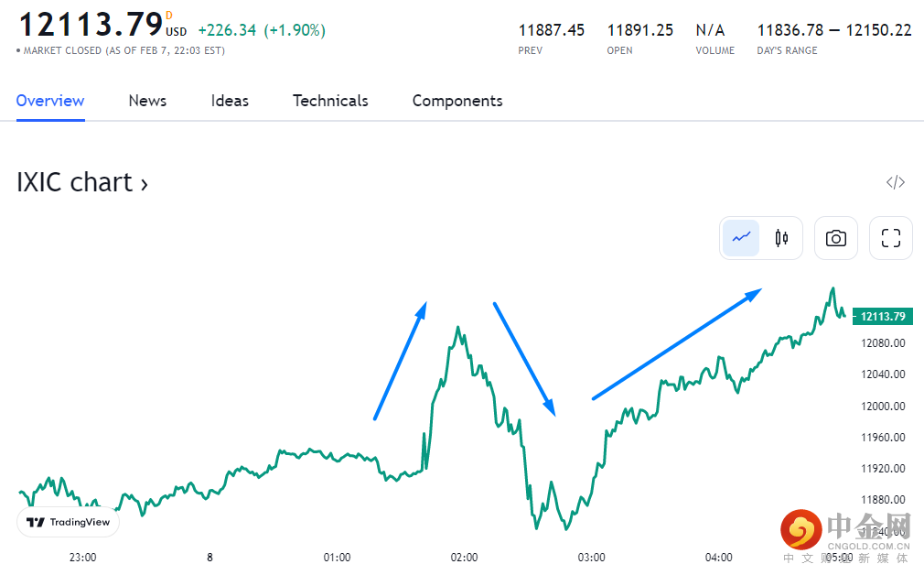This screenshot has width=924, height=575.
Task: Enter fullscreen chart mode
Action: pos(890,239)
